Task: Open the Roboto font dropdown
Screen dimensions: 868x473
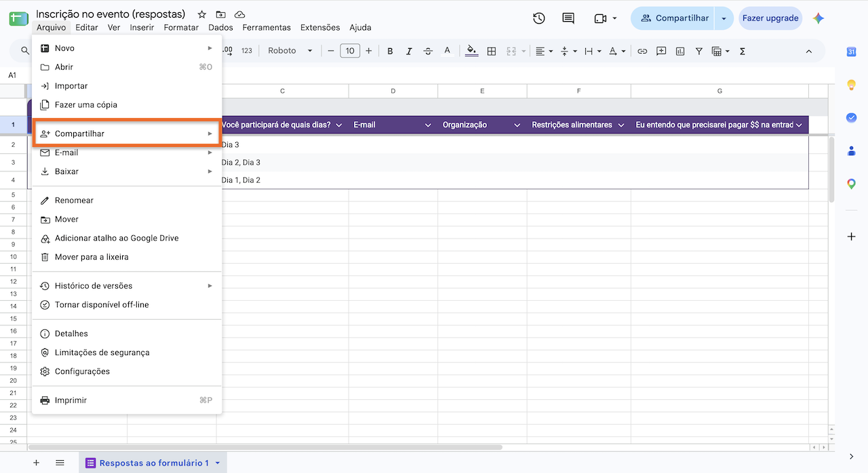Action: click(290, 51)
